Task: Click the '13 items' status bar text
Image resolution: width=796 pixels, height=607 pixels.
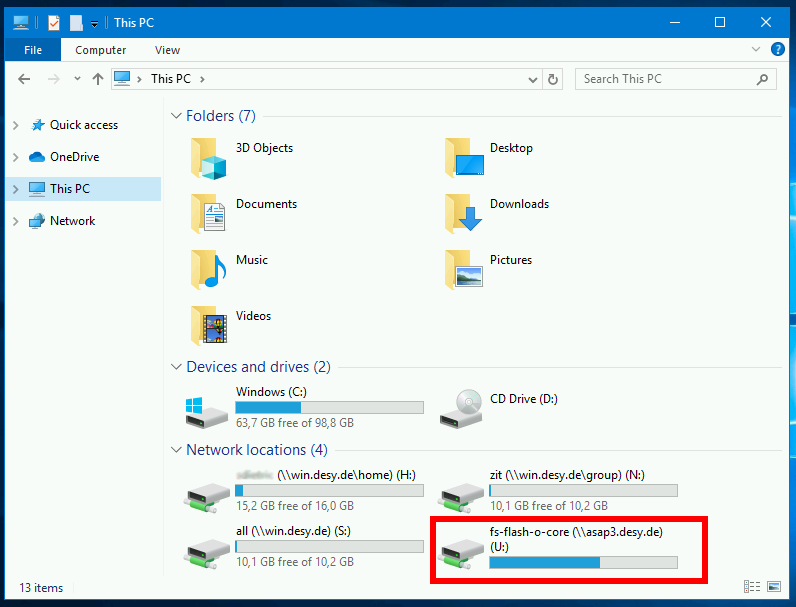Action: pos(41,588)
